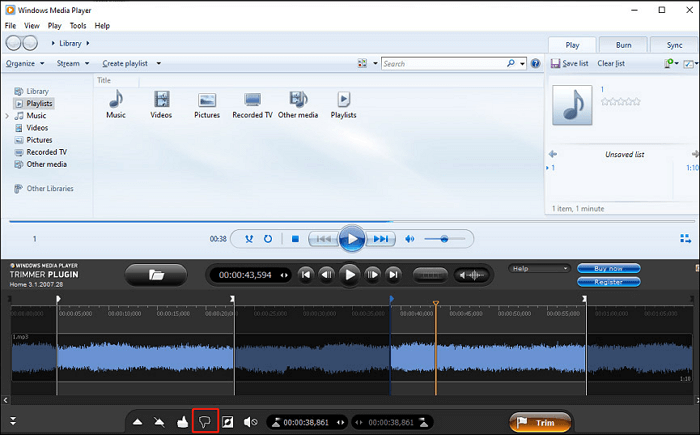Open the Music icon in library

pyautogui.click(x=116, y=105)
